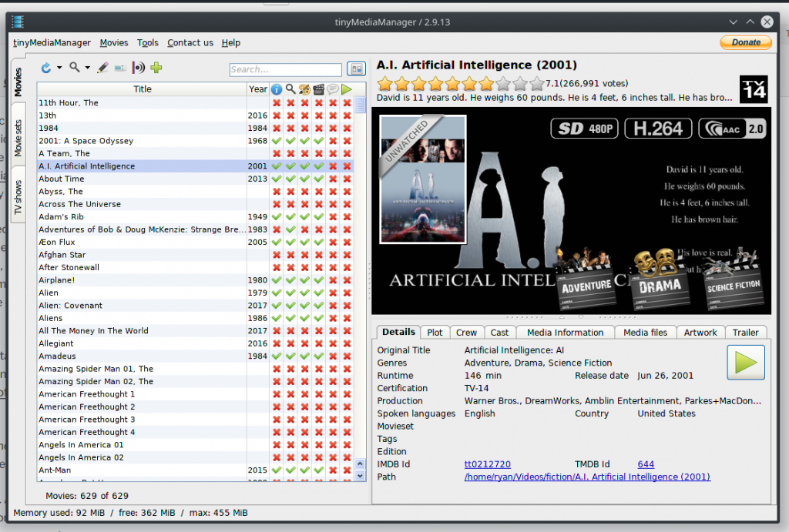Open the Trailer tab
789x532 pixels.
click(745, 333)
